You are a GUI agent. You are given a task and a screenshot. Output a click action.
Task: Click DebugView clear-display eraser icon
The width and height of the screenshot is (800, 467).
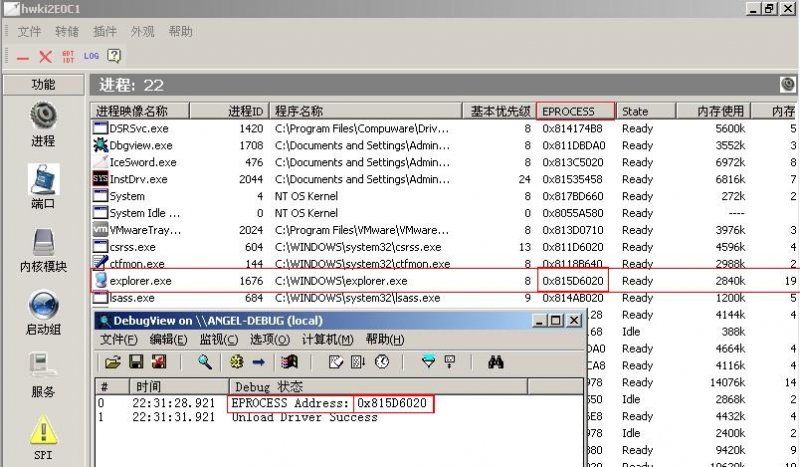pyautogui.click(x=336, y=362)
